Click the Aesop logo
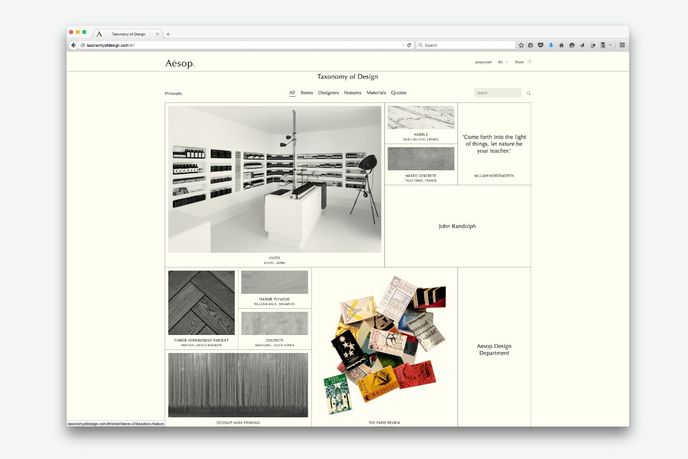The image size is (688, 459). point(180,63)
